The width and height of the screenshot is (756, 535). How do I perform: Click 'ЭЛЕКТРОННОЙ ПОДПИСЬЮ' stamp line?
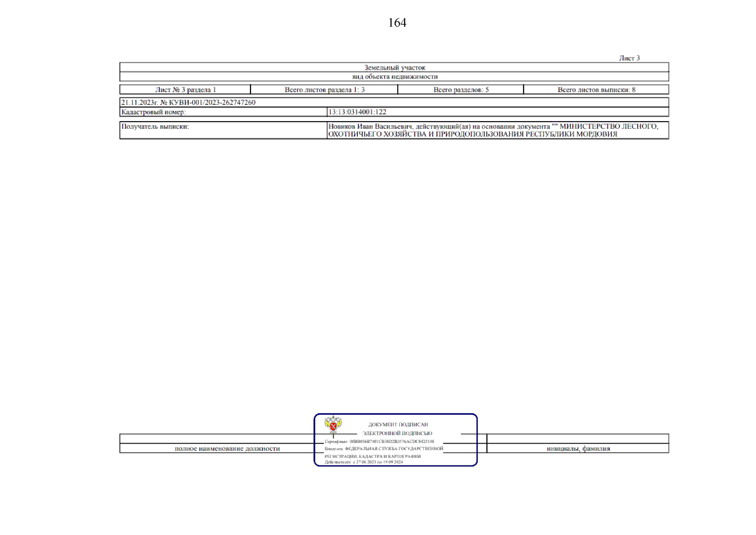click(397, 433)
